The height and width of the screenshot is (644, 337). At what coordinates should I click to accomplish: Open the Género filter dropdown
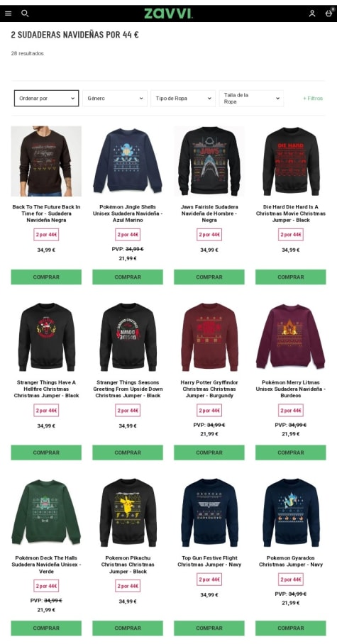pos(115,98)
